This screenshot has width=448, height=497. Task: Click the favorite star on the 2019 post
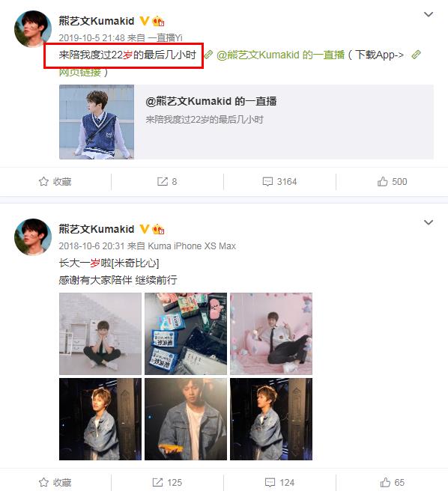[43, 182]
